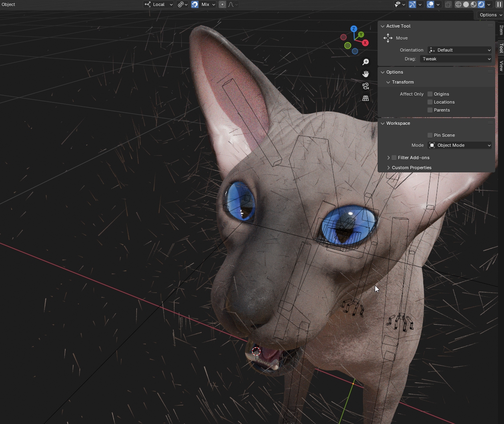Click the pan view hand icon

(366, 74)
